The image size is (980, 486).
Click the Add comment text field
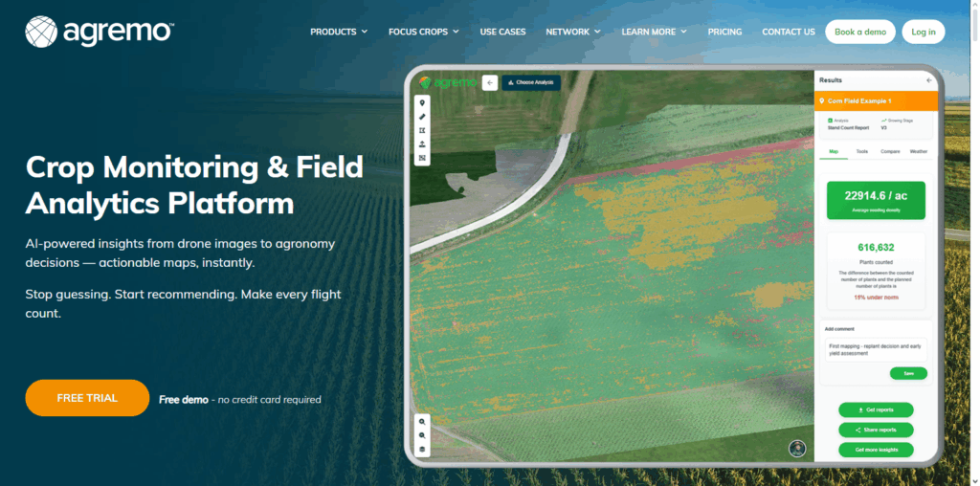(x=875, y=348)
